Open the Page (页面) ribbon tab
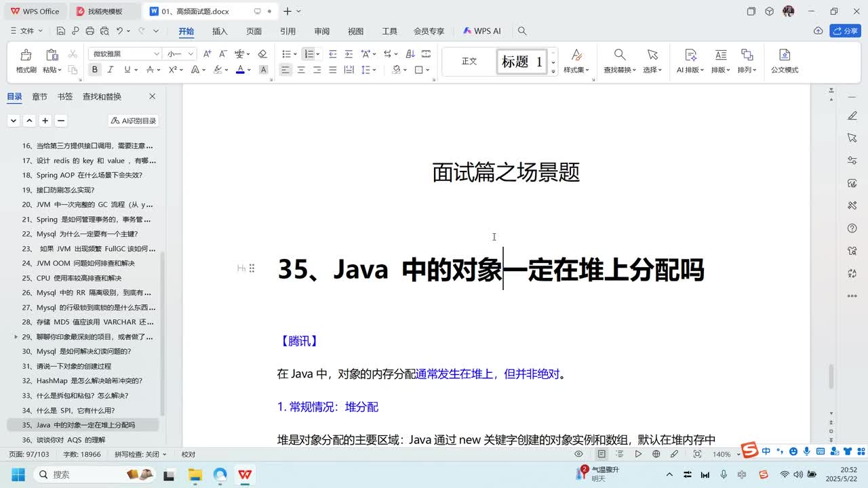 (x=254, y=31)
